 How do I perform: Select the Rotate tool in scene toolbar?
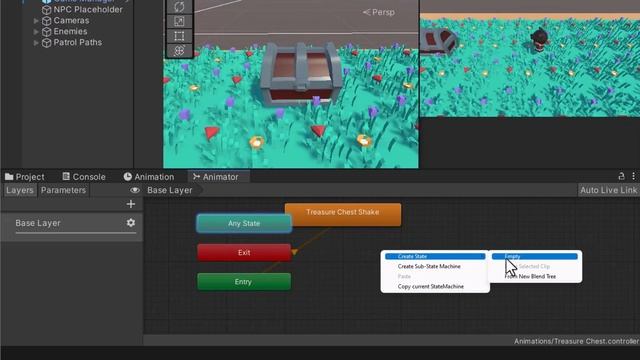[179, 7]
